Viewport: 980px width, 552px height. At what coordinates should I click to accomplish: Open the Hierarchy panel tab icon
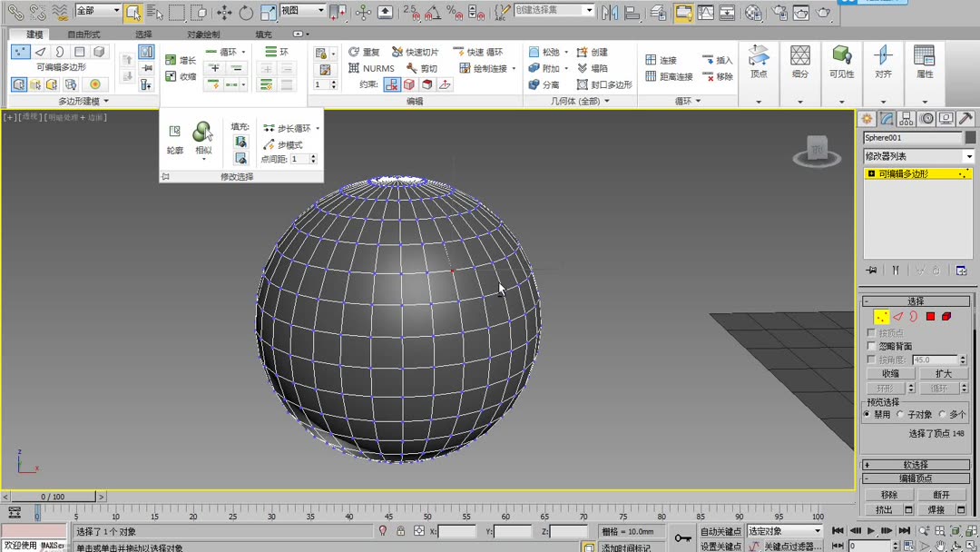click(x=906, y=119)
